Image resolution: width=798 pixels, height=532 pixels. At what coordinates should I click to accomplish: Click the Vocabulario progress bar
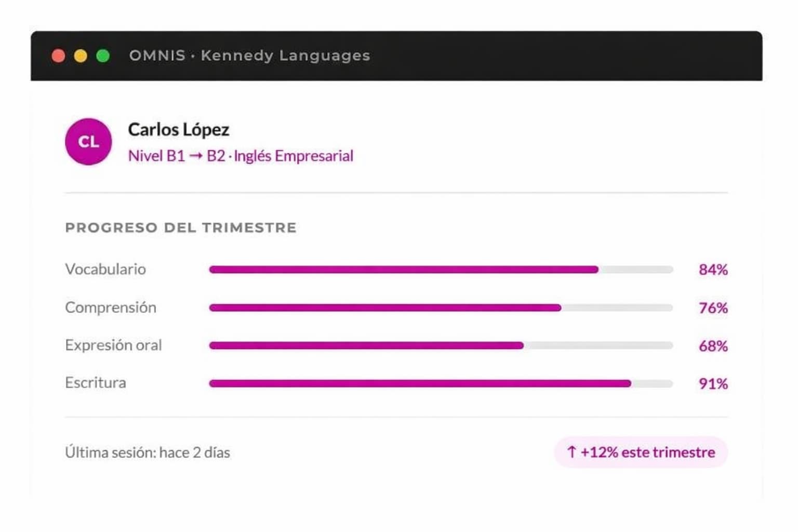(x=441, y=270)
